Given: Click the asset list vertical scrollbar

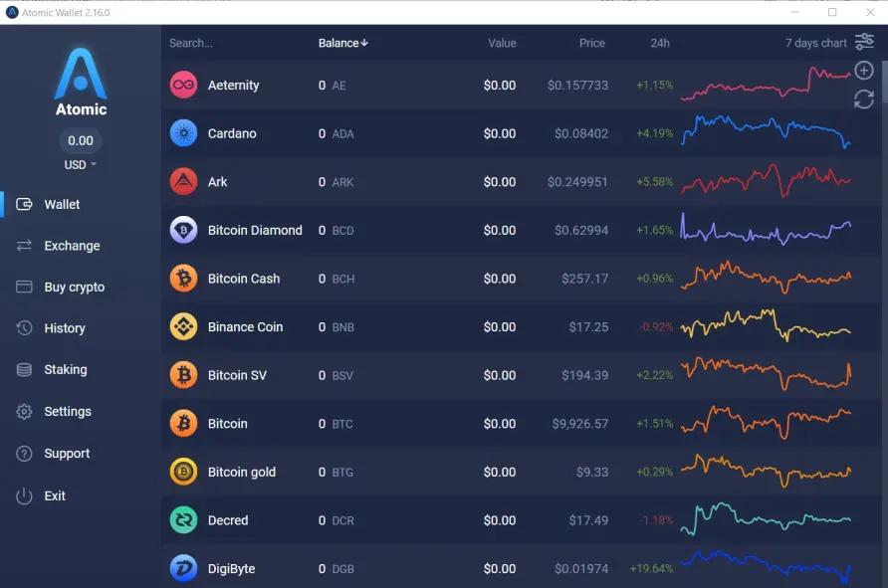Looking at the screenshot, I should click(x=884, y=82).
